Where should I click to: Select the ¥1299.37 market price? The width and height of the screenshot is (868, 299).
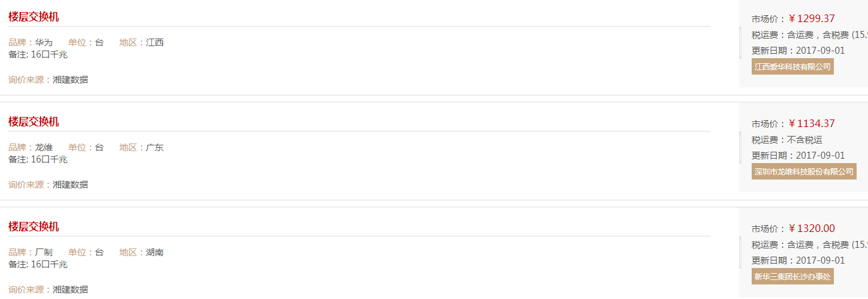812,18
